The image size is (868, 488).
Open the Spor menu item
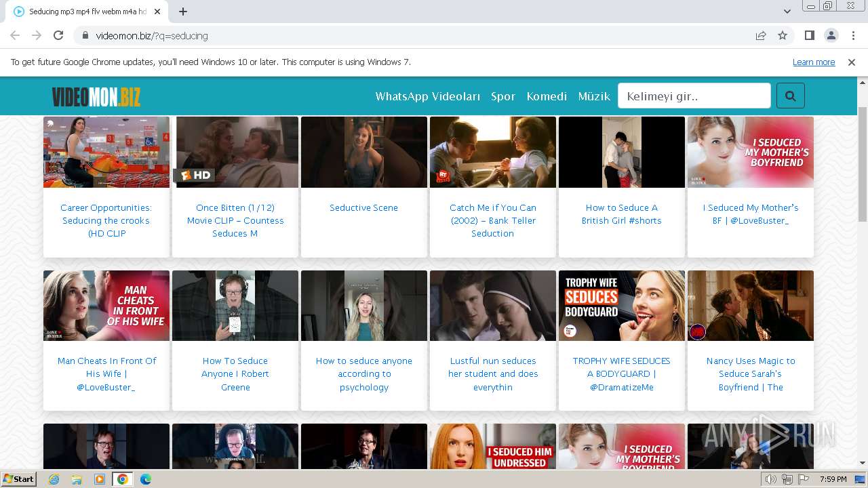click(503, 96)
